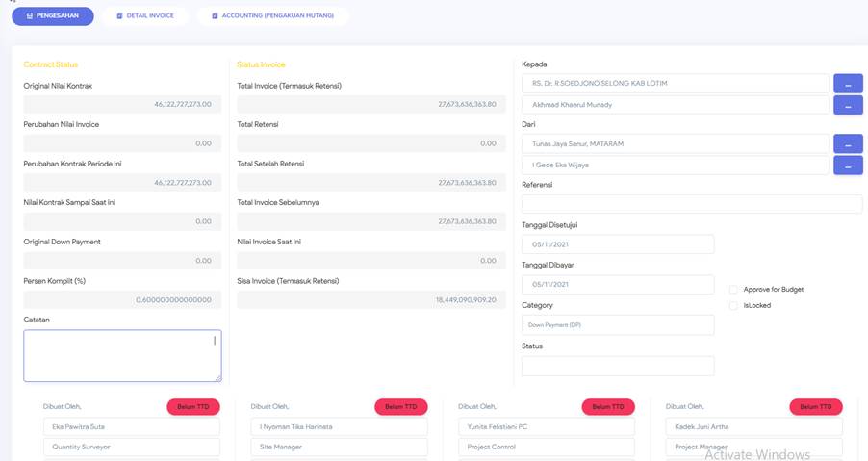
Task: Open the Category Down Payment dropdown
Action: (618, 325)
